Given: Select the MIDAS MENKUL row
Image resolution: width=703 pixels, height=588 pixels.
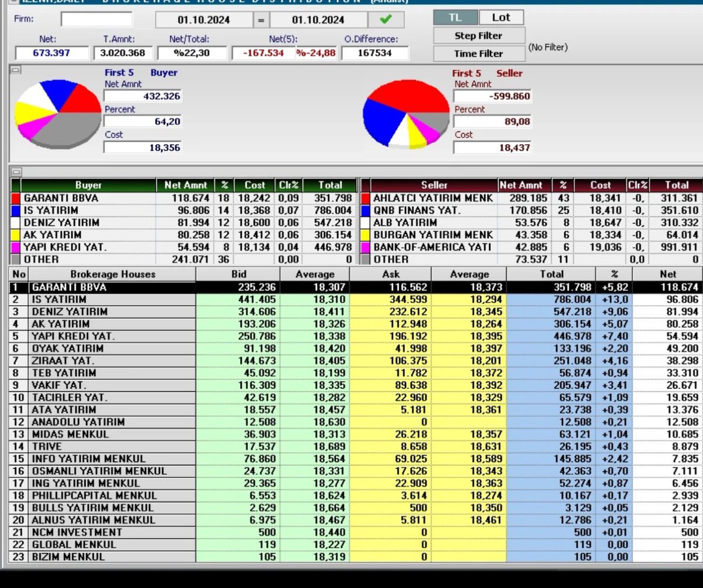Looking at the screenshot, I should (x=356, y=434).
